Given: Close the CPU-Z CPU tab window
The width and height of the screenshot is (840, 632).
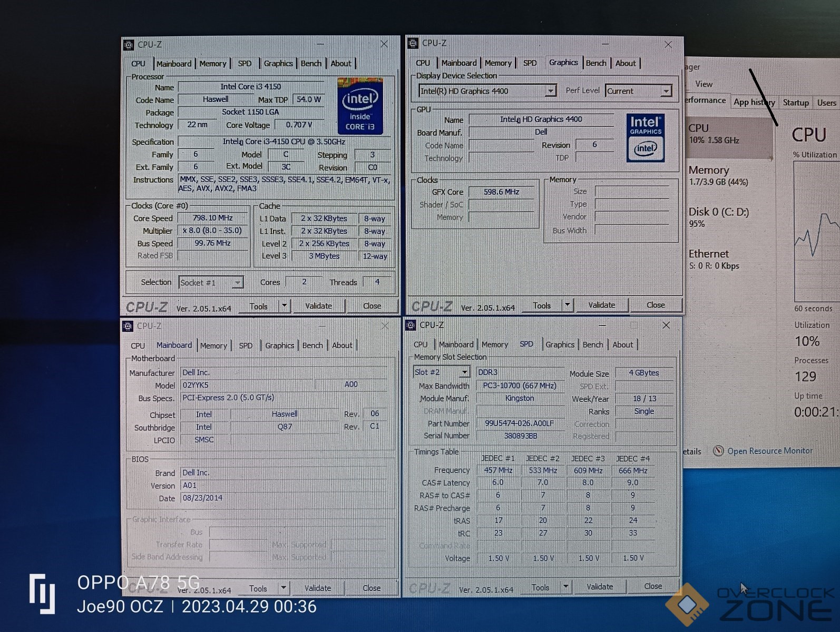Looking at the screenshot, I should [x=384, y=44].
